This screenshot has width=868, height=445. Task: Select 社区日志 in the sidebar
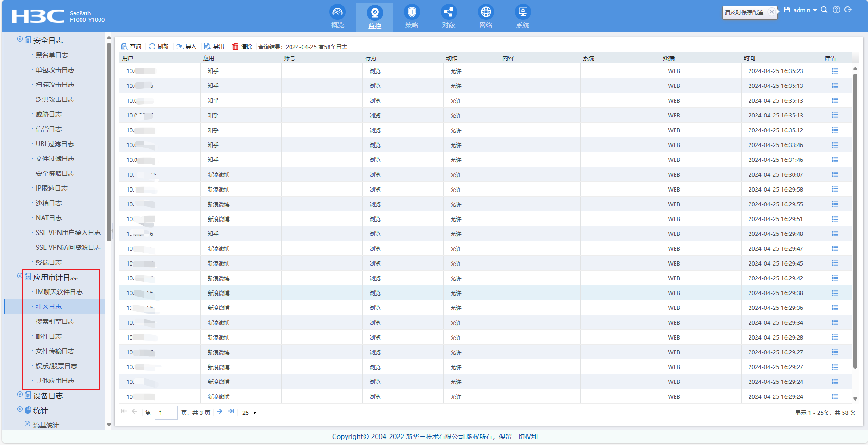(49, 307)
